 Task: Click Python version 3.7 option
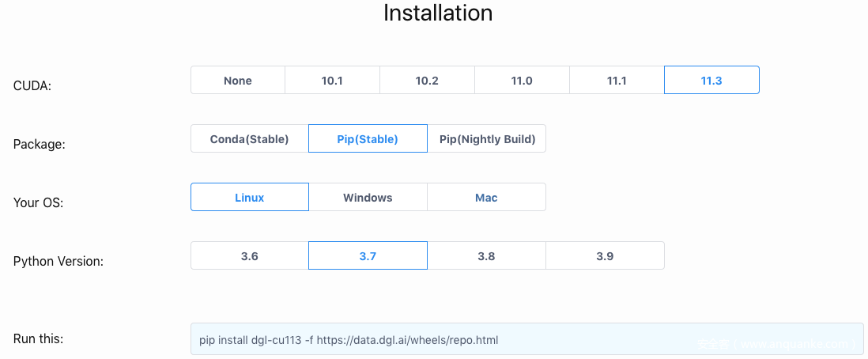click(368, 256)
